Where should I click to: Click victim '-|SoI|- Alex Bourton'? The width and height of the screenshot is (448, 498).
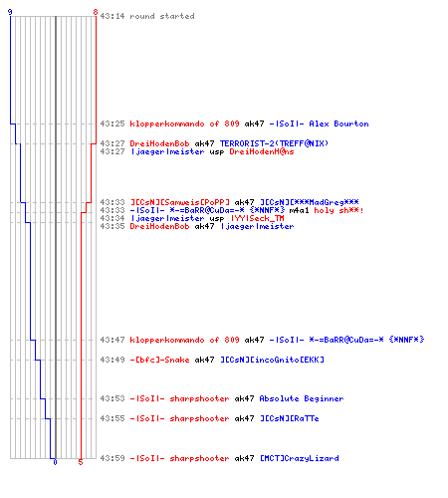(x=319, y=124)
